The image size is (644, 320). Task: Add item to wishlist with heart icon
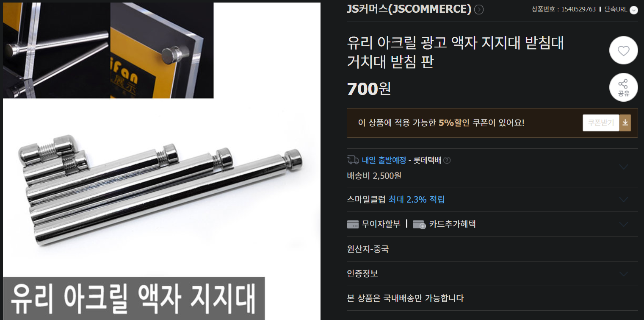[x=623, y=50]
